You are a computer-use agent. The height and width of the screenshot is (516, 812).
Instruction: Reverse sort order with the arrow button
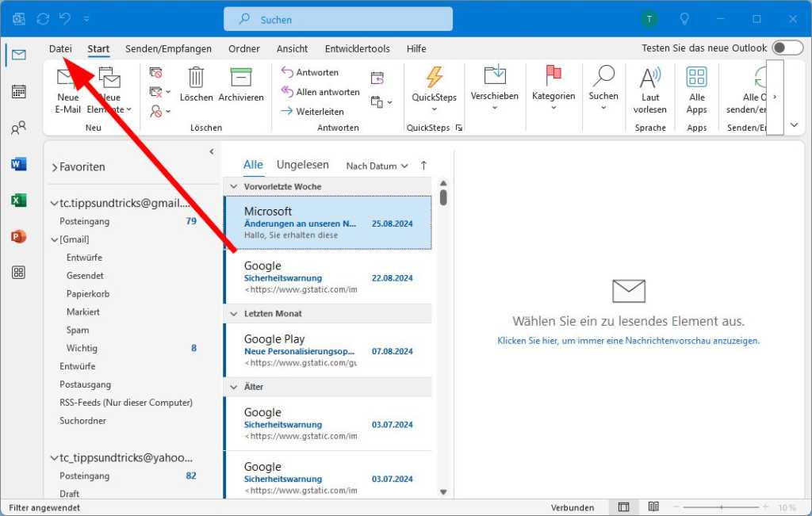point(423,165)
